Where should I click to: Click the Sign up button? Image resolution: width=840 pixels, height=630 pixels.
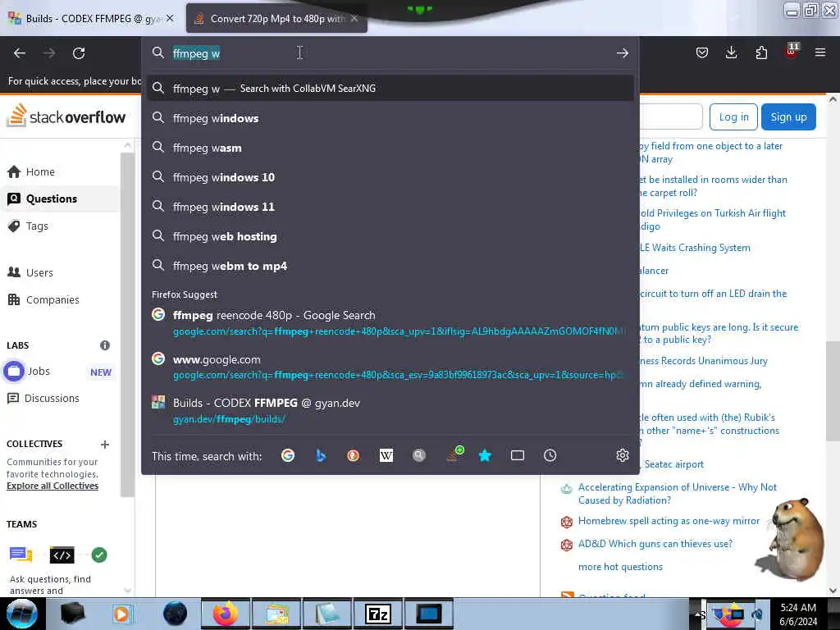click(788, 116)
